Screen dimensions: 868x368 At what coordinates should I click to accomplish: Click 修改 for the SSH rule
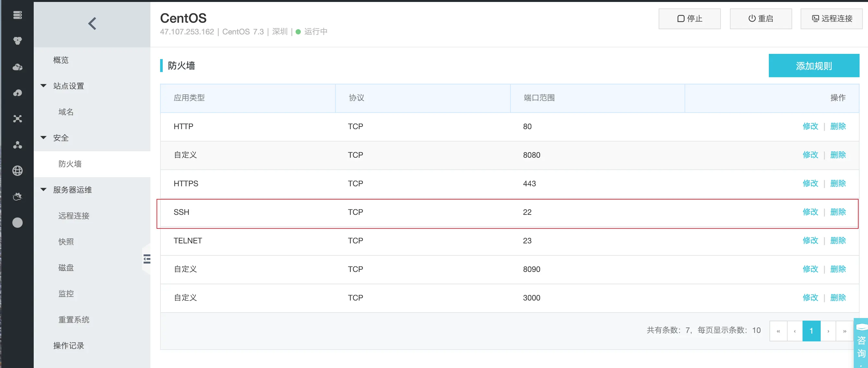point(810,212)
